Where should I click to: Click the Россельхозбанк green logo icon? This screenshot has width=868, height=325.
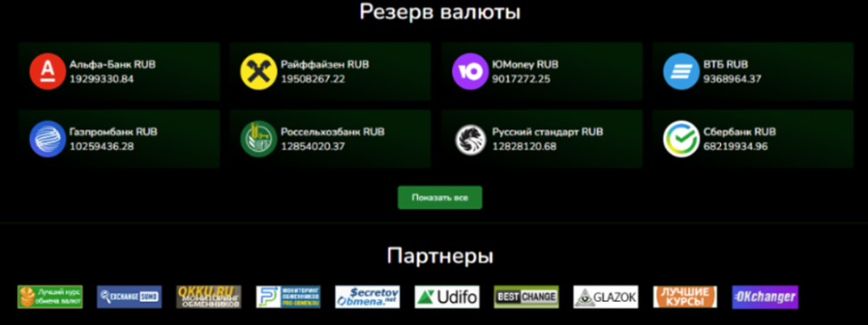[258, 139]
